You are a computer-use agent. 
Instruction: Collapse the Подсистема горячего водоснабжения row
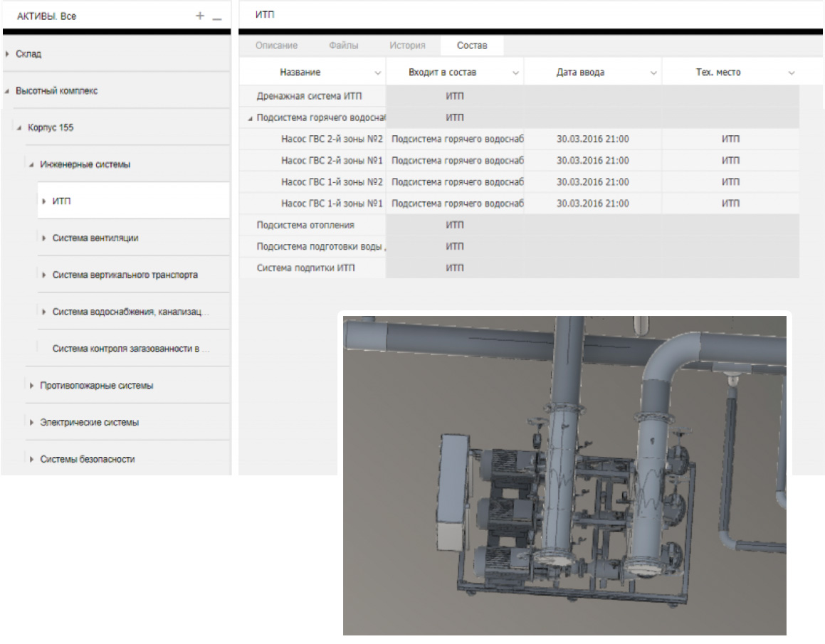click(x=250, y=118)
